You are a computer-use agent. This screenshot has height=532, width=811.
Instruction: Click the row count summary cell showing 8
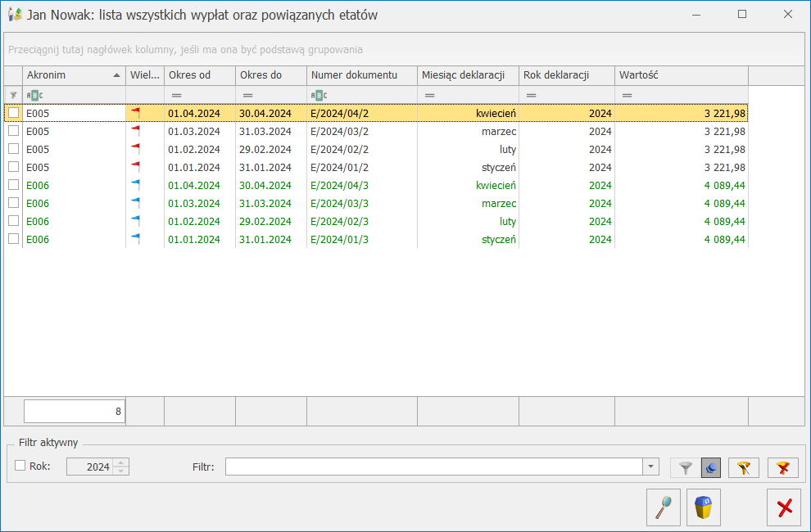pos(75,412)
